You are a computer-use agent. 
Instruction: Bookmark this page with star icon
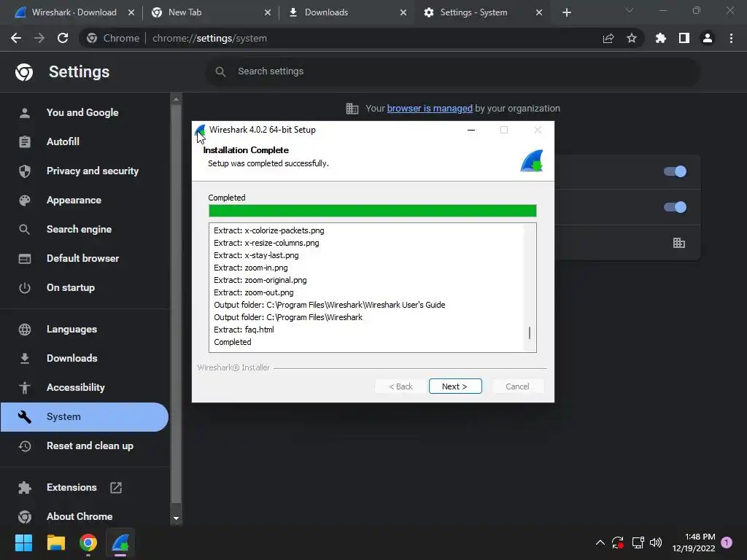[632, 38]
